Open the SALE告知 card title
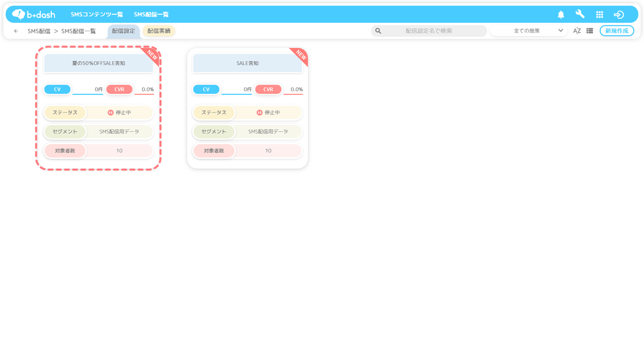 pyautogui.click(x=247, y=63)
